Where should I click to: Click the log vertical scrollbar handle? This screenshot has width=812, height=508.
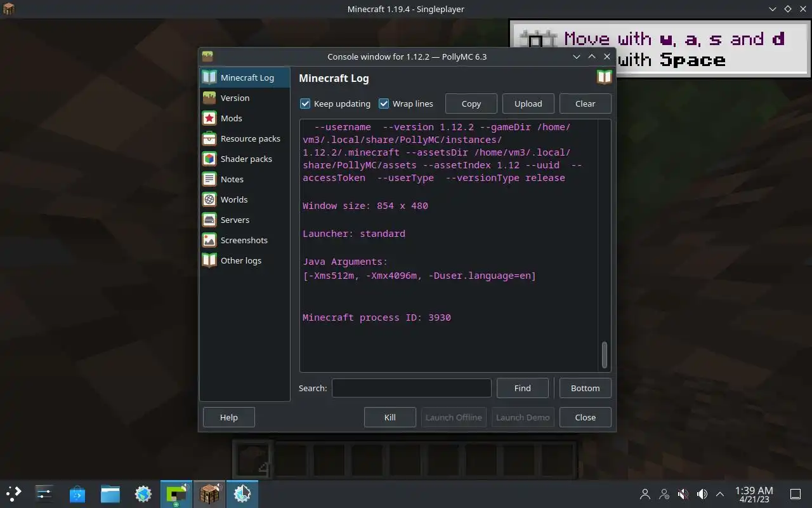coord(605,355)
